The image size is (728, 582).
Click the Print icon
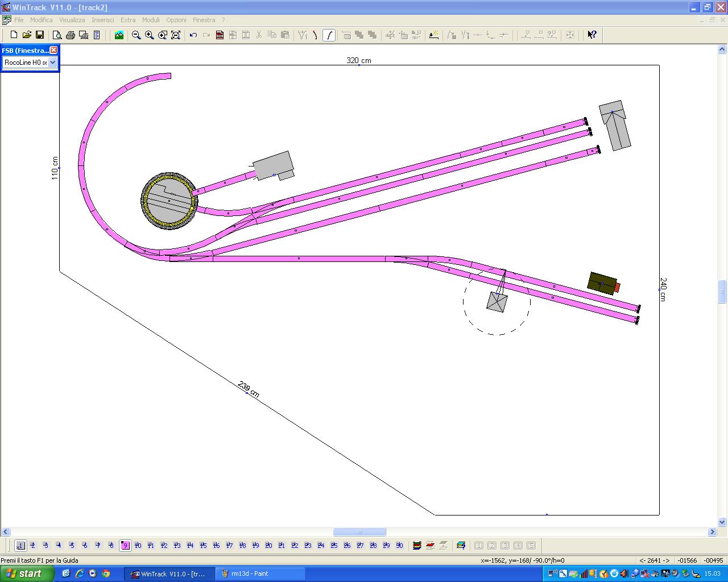tap(71, 35)
